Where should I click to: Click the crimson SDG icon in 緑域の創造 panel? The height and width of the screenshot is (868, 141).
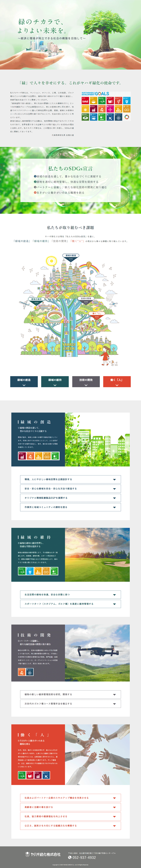(x=22, y=456)
